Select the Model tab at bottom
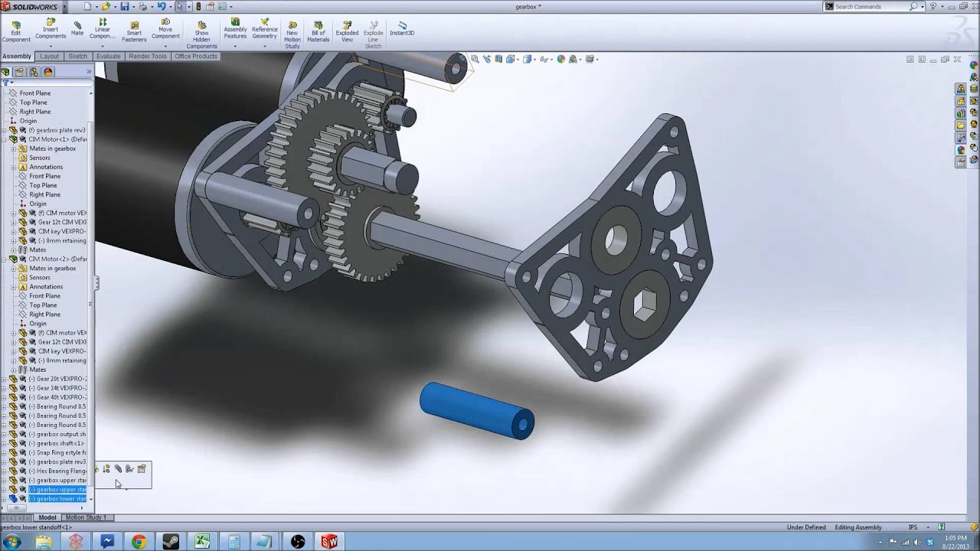Image resolution: width=980 pixels, height=551 pixels. click(47, 517)
